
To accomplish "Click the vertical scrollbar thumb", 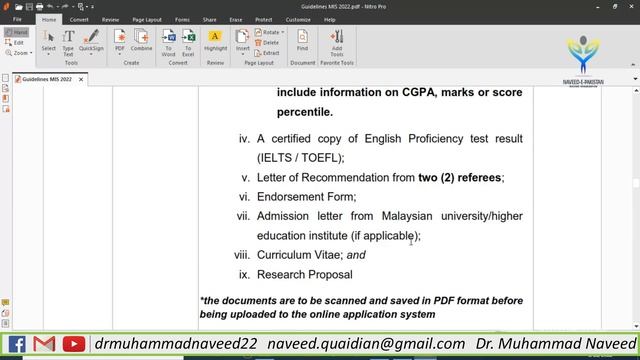I will 636,183.
